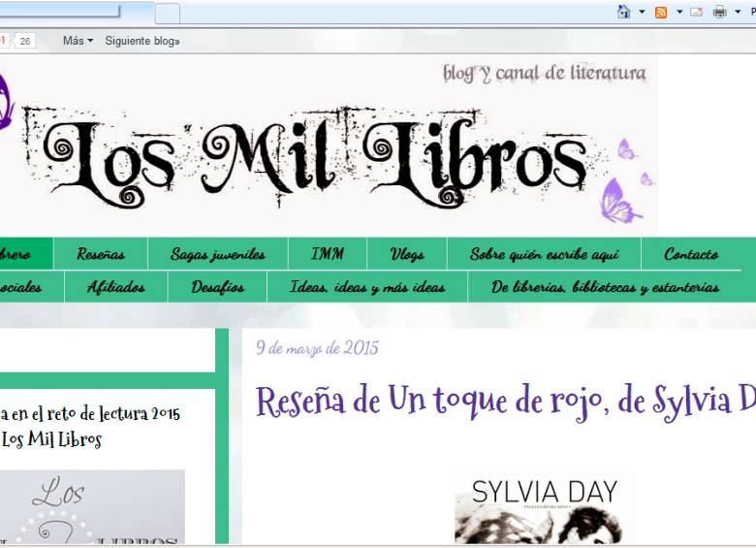Screen dimensions: 756x548
Task: Click the Sylvia Day book cover image
Action: [x=544, y=509]
